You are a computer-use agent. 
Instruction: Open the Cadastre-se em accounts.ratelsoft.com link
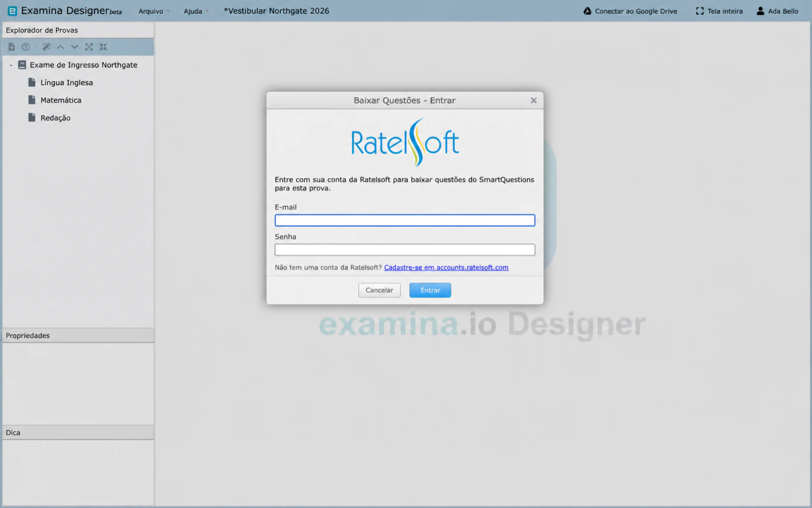tap(446, 267)
